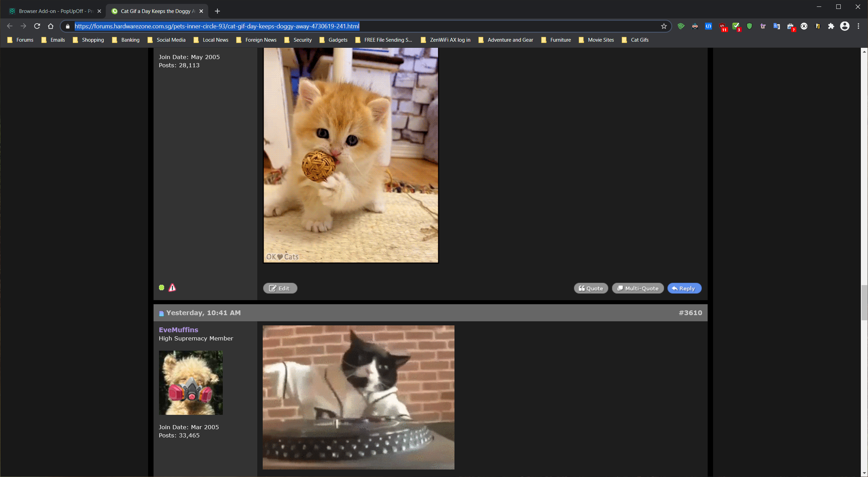Open the Extensions puzzle-piece menu
This screenshot has width=868, height=477.
(831, 26)
